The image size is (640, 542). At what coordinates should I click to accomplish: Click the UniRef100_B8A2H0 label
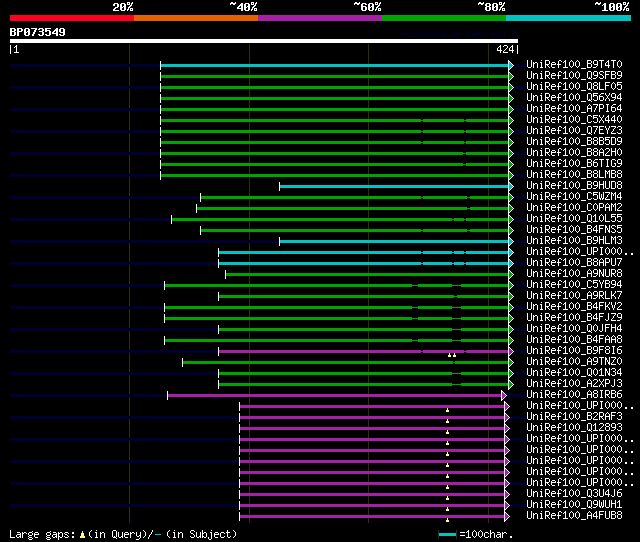[x=574, y=153]
